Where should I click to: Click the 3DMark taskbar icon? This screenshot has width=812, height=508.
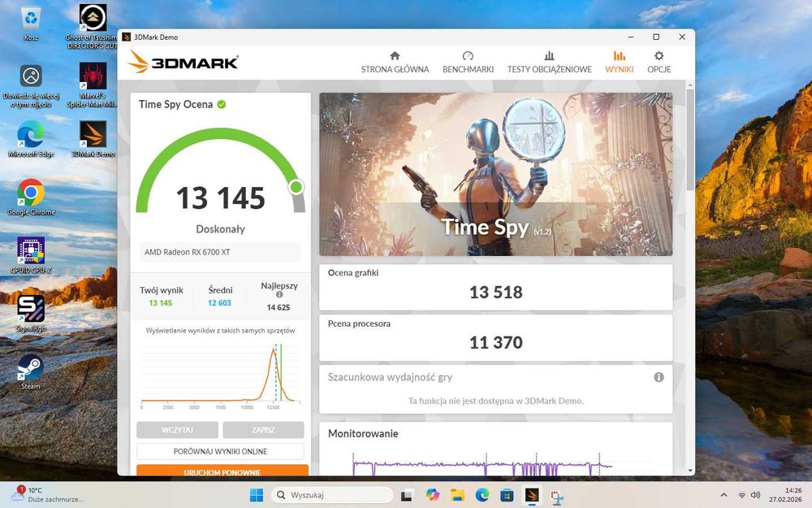(x=532, y=495)
